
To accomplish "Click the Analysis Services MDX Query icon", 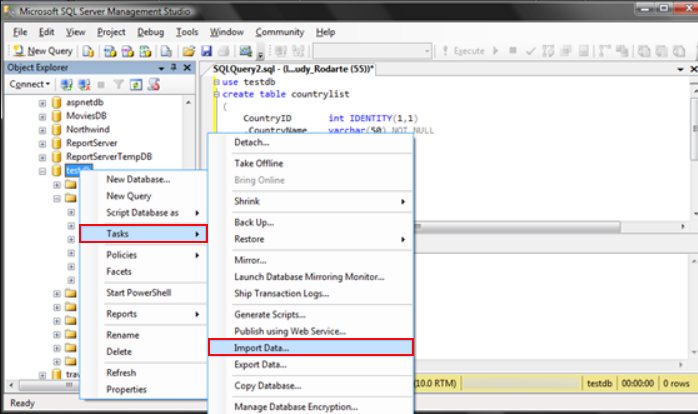I will [x=110, y=51].
